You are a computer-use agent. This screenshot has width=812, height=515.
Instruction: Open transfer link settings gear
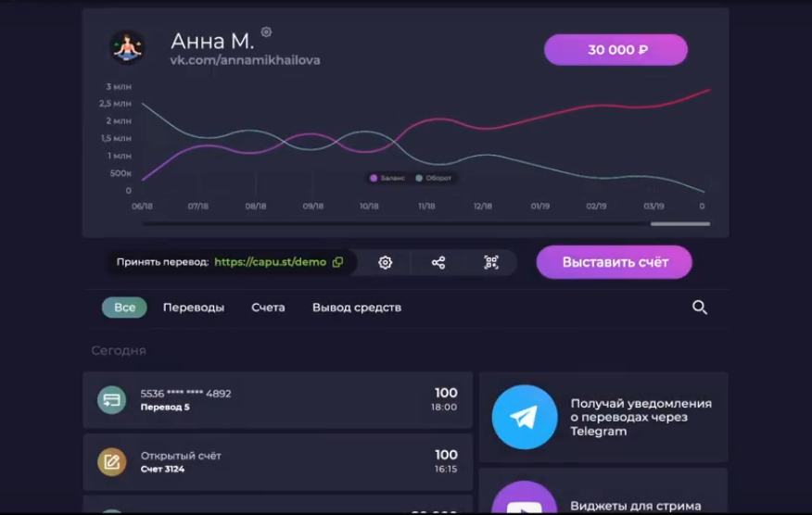[x=385, y=262]
